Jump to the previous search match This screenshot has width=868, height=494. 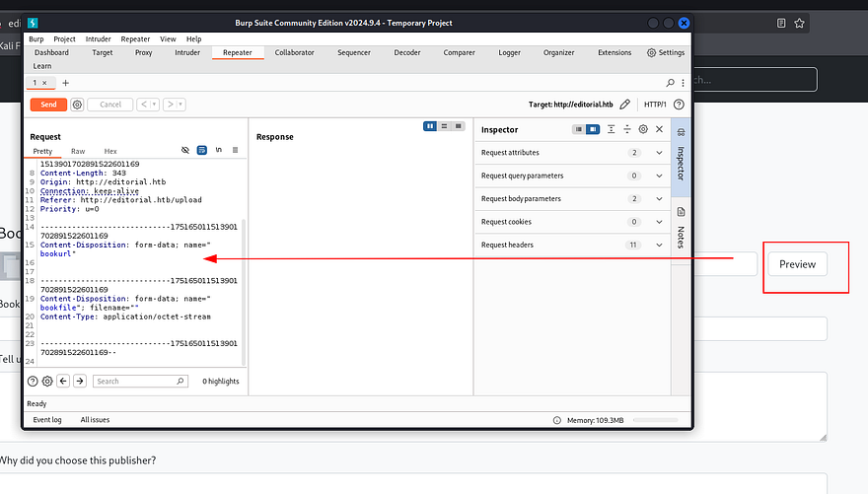(63, 382)
